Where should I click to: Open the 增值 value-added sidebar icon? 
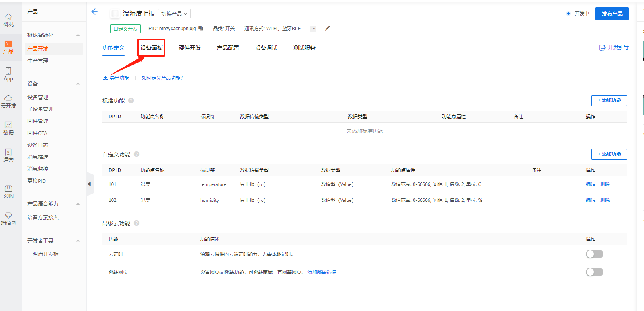point(8,219)
